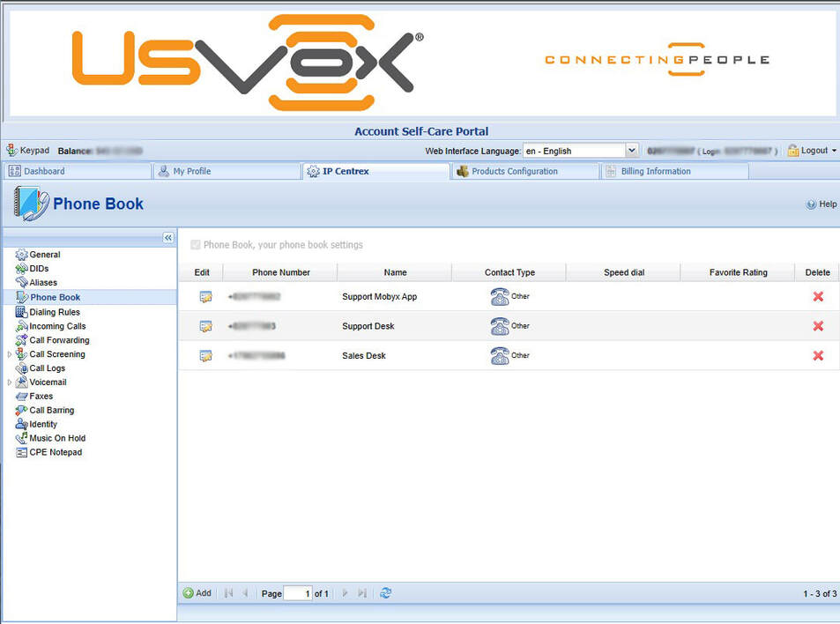Sort by Favorite Rating column header
The height and width of the screenshot is (624, 840).
(x=738, y=272)
